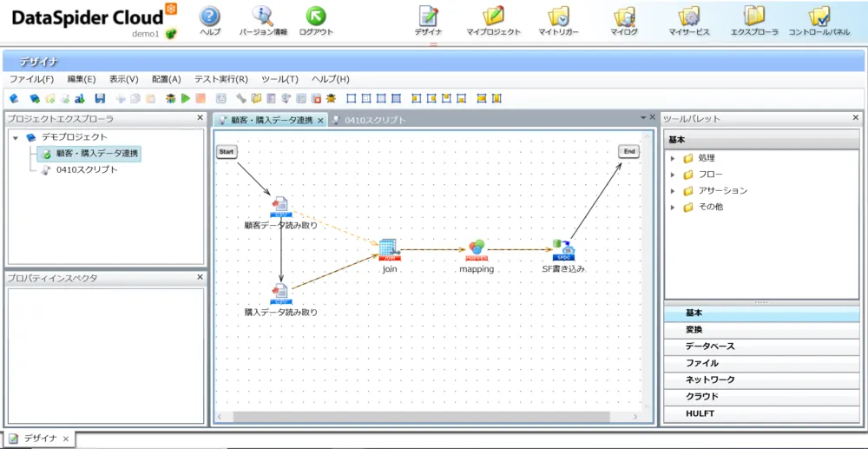Select the 顧客データ読み取り CSV component
The image size is (868, 449).
(x=280, y=207)
